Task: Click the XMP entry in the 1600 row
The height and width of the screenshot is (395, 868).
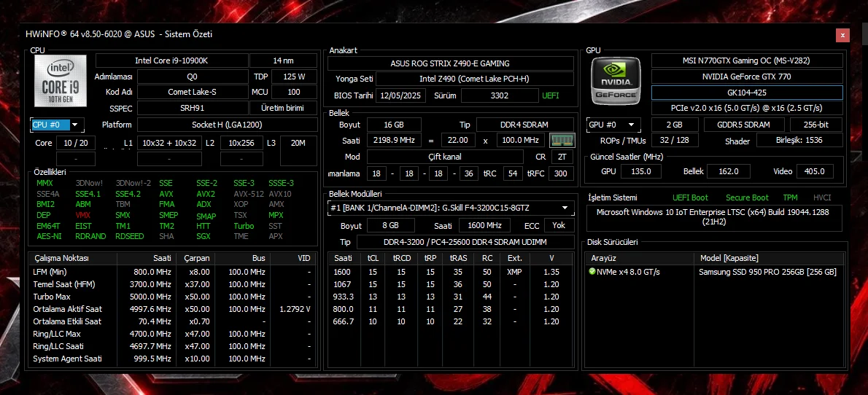Action: coord(515,272)
